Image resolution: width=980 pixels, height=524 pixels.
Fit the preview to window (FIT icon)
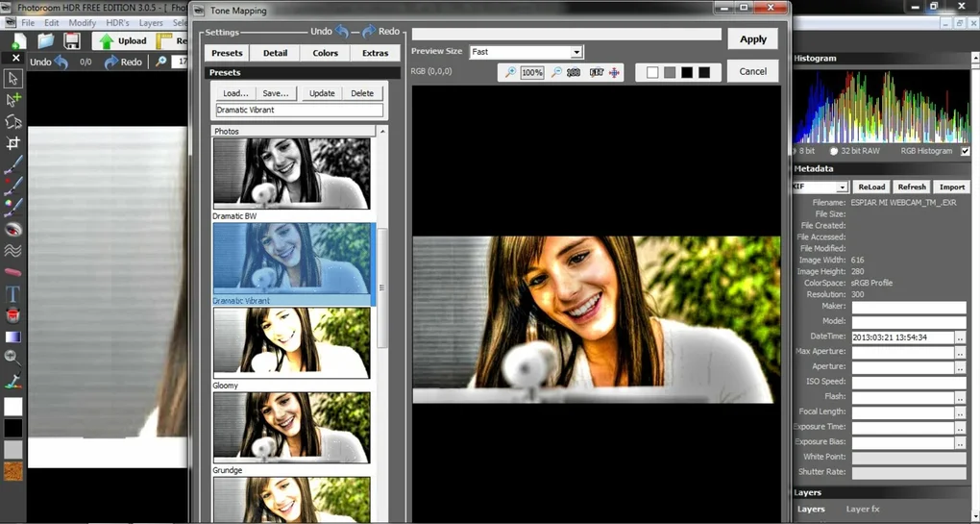[597, 72]
